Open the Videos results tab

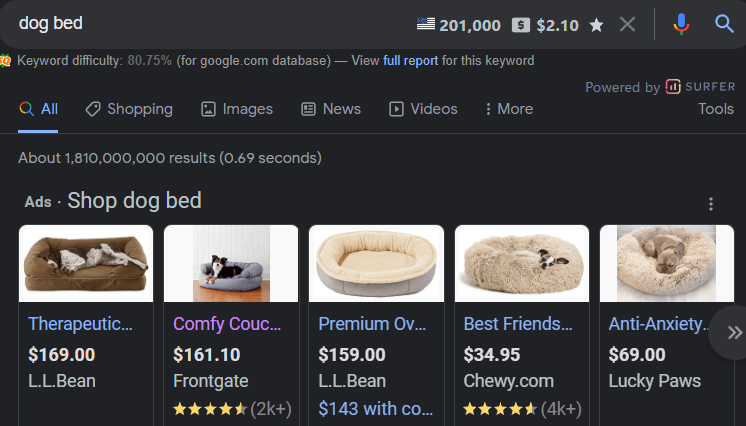tap(423, 109)
